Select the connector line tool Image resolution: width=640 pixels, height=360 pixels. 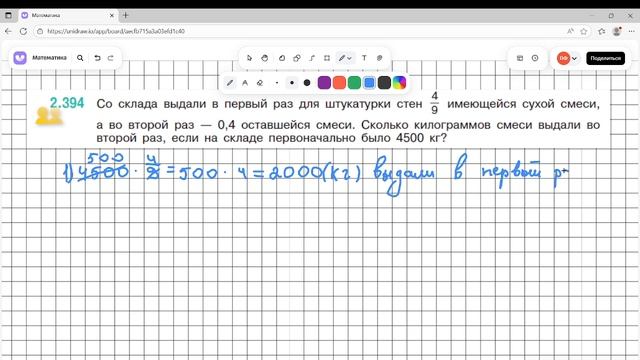point(312,58)
